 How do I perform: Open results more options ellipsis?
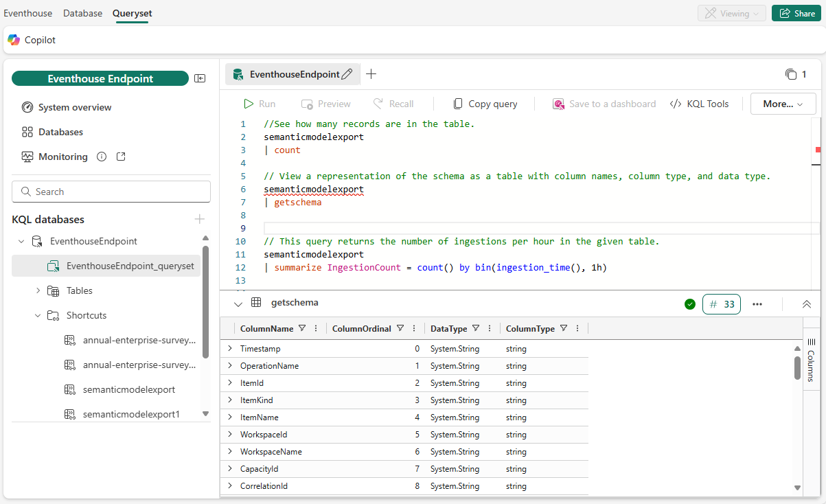point(757,304)
